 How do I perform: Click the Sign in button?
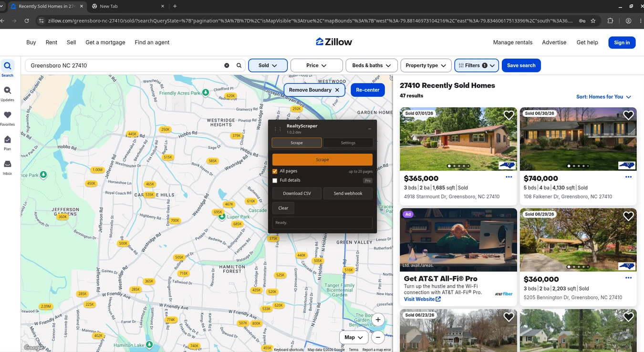pos(622,42)
